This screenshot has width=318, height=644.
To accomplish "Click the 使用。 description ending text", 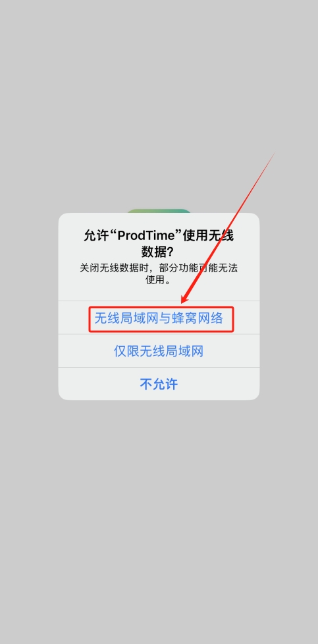I will [159, 281].
